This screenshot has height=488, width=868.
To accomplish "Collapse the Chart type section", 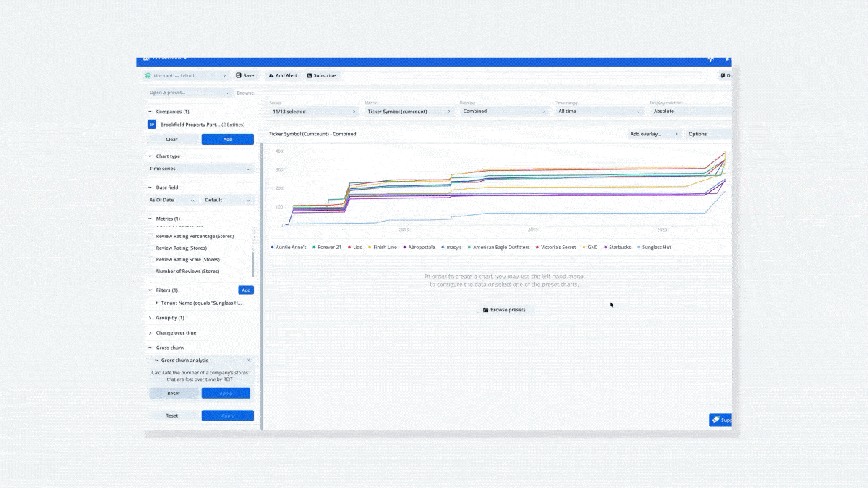I will (x=150, y=156).
